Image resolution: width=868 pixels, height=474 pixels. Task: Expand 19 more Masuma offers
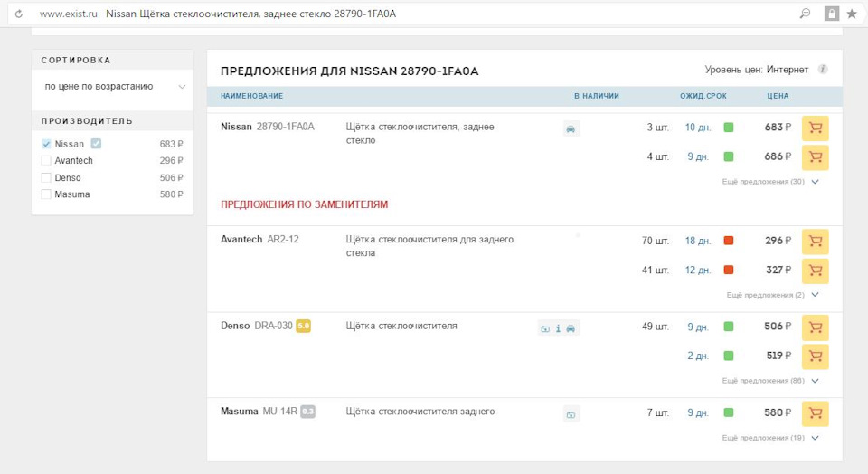[x=770, y=438]
